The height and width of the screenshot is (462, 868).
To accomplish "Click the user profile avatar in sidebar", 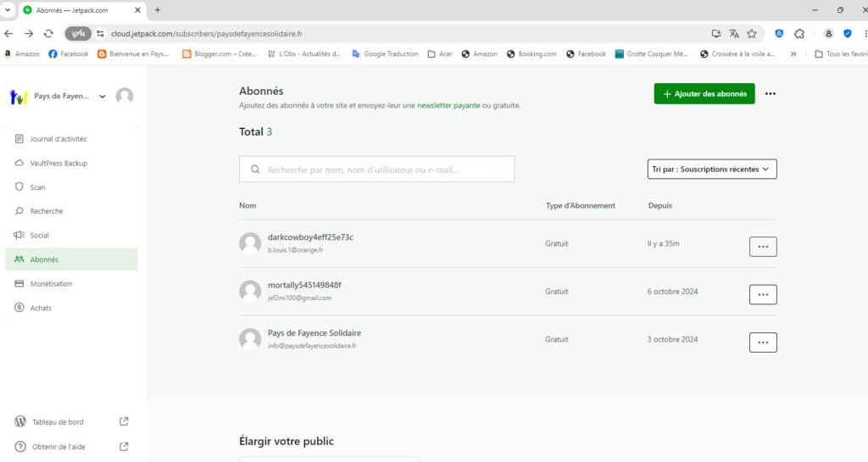I will pos(125,97).
